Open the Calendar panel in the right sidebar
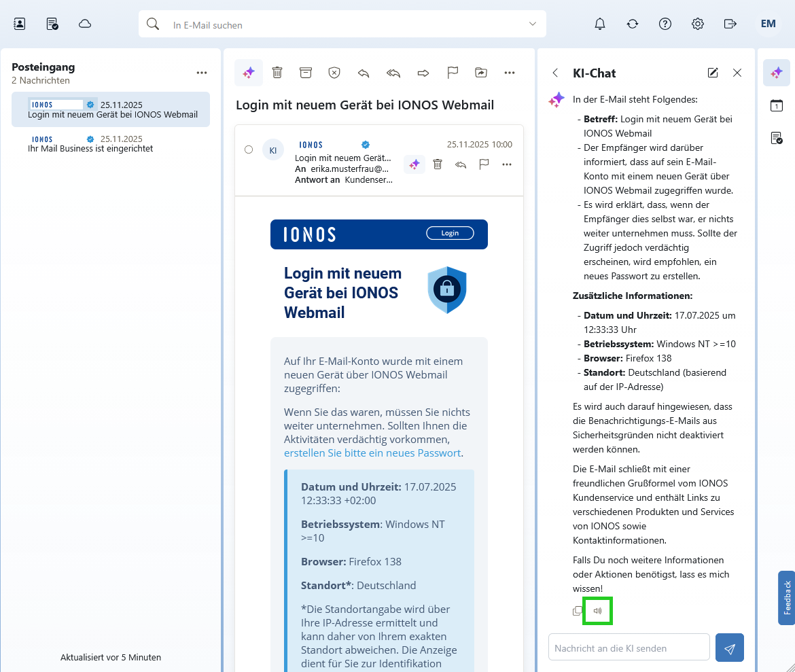The width and height of the screenshot is (795, 672). [776, 105]
